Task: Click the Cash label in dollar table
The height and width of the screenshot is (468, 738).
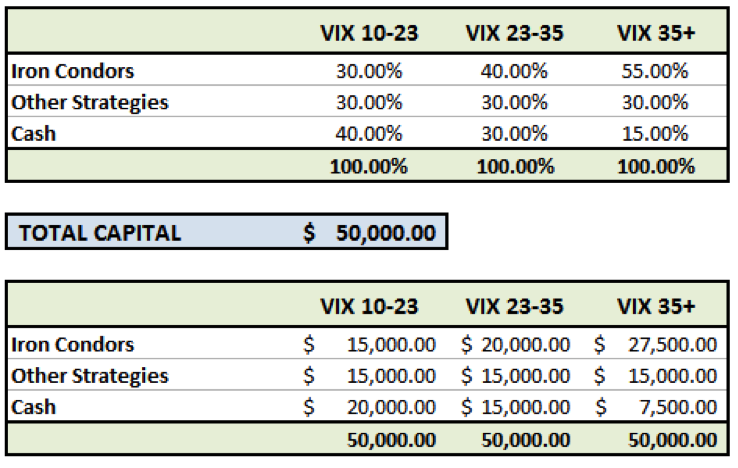Action: pos(33,407)
